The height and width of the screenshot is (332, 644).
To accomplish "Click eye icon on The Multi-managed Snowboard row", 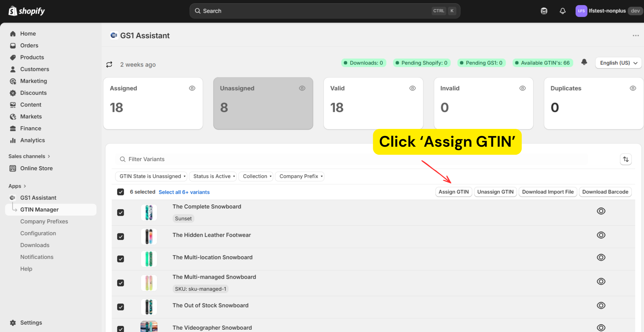I will [601, 281].
